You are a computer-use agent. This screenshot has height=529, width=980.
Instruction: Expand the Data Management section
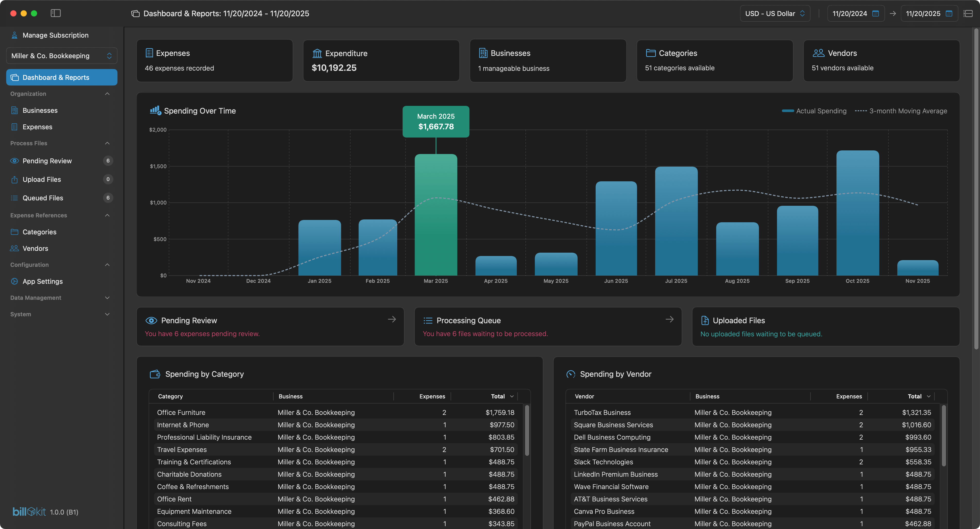[107, 298]
